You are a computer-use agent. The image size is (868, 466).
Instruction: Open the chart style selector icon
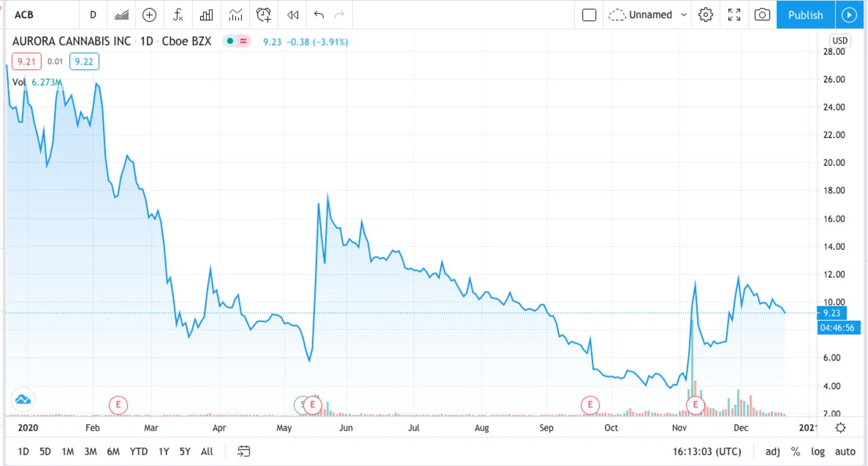click(122, 15)
